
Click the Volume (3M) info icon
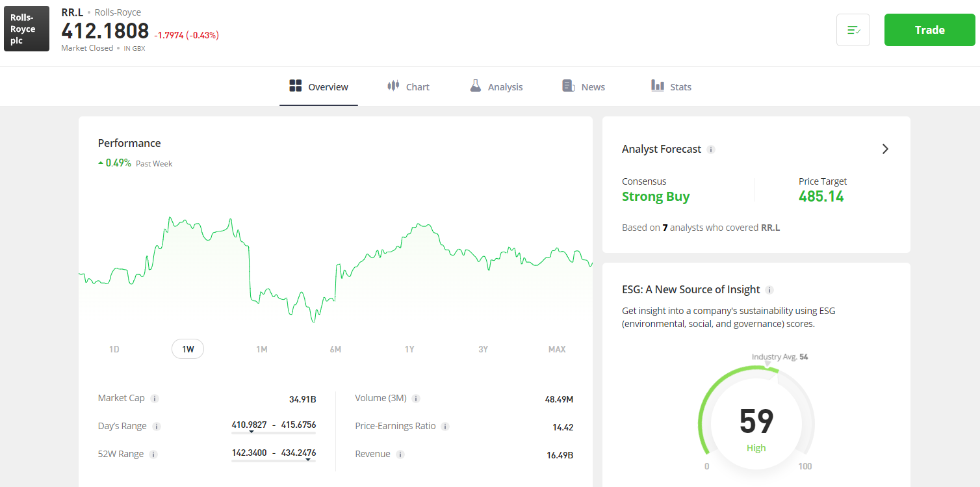coord(416,399)
